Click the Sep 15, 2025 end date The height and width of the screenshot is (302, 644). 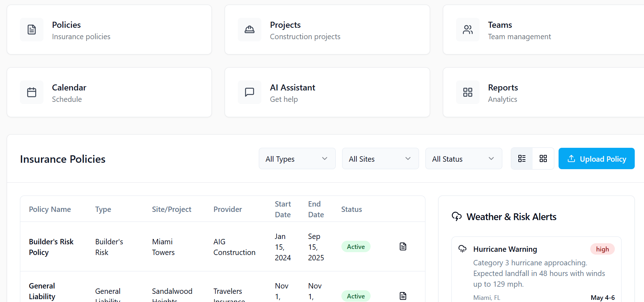(x=316, y=247)
